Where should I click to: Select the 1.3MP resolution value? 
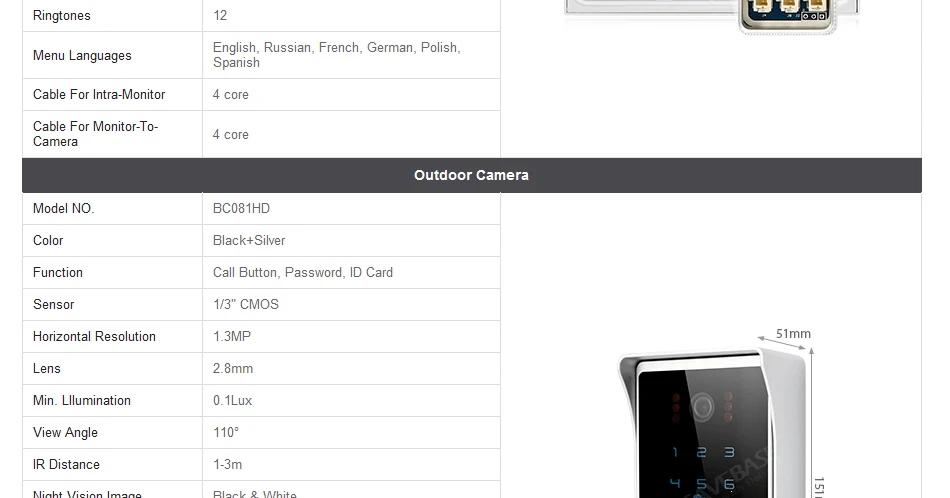231,337
